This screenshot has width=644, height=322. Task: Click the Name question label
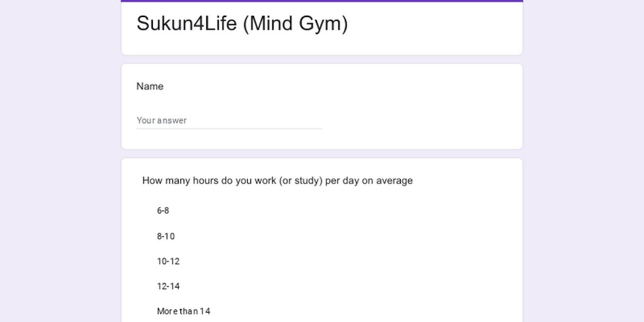(150, 86)
